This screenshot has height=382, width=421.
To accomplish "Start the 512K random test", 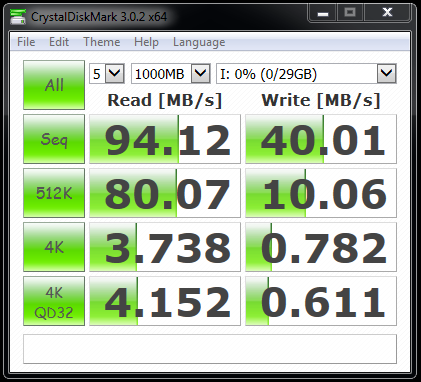I will coord(54,193).
